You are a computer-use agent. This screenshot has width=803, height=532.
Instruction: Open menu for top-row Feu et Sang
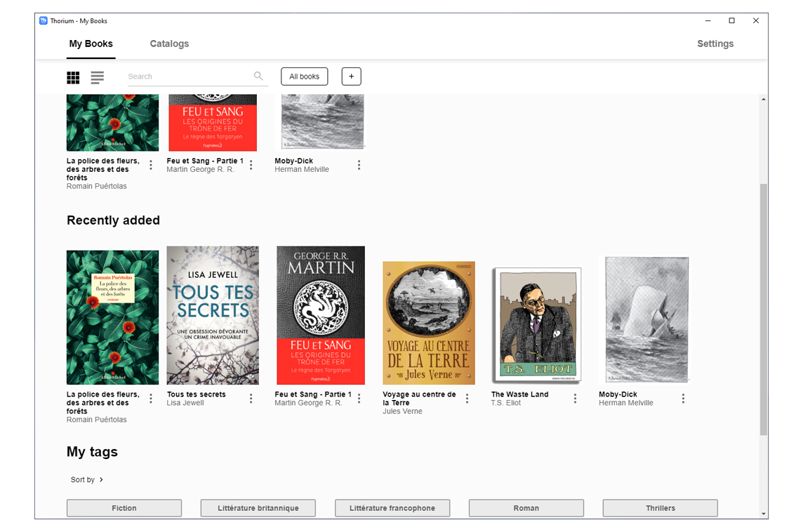(x=251, y=165)
